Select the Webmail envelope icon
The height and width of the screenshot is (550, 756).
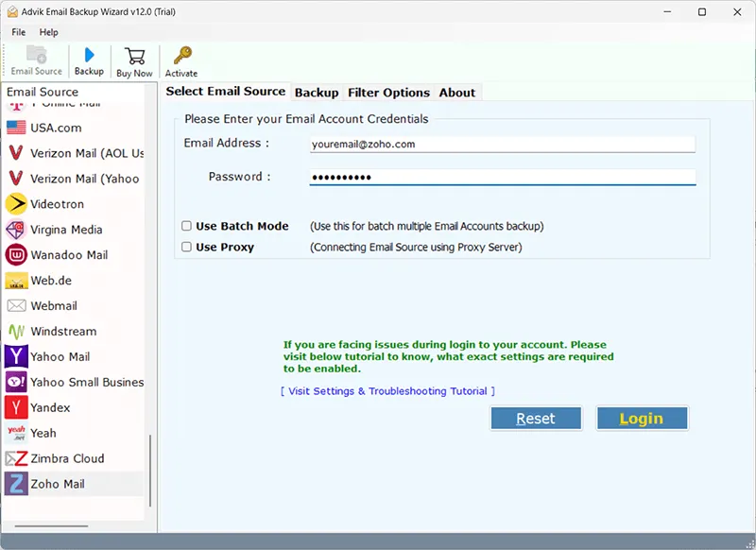(16, 305)
